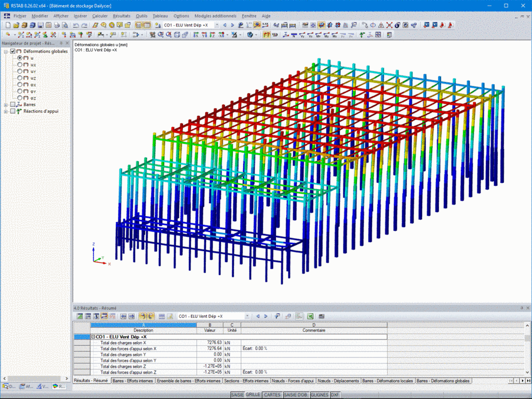Export table to Excel icon
Image resolution: width=532 pixels, height=399 pixels.
(310, 316)
